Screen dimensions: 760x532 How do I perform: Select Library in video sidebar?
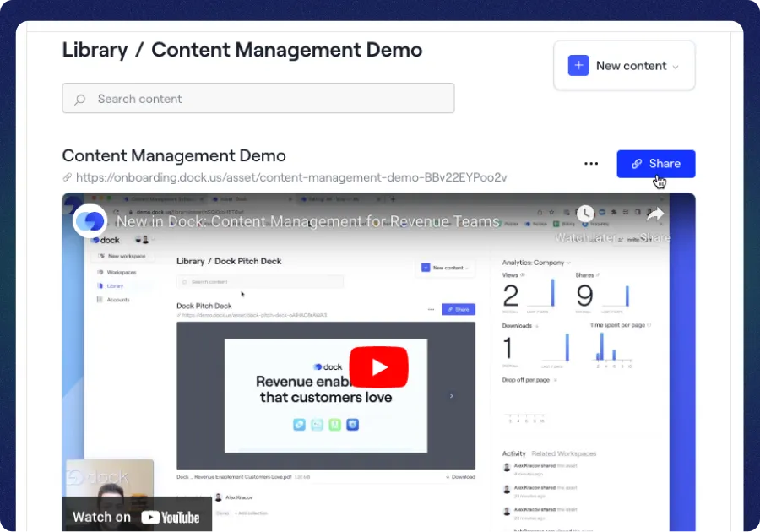[x=111, y=286]
